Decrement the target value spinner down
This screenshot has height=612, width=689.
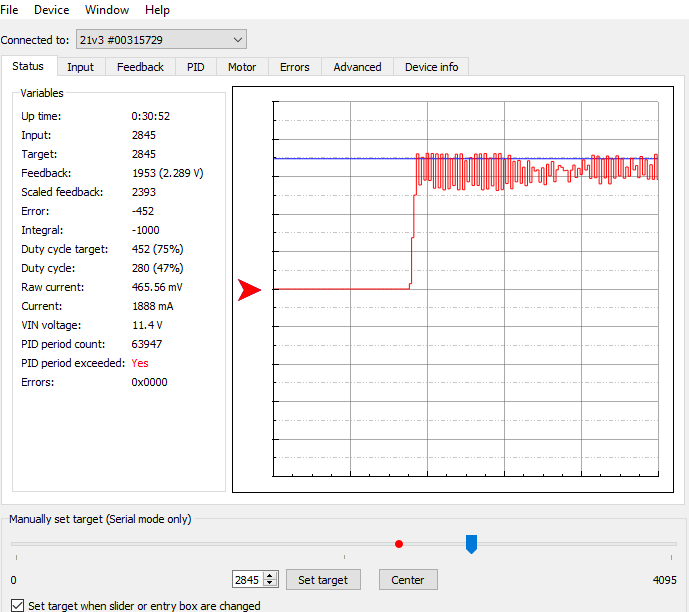(x=270, y=584)
